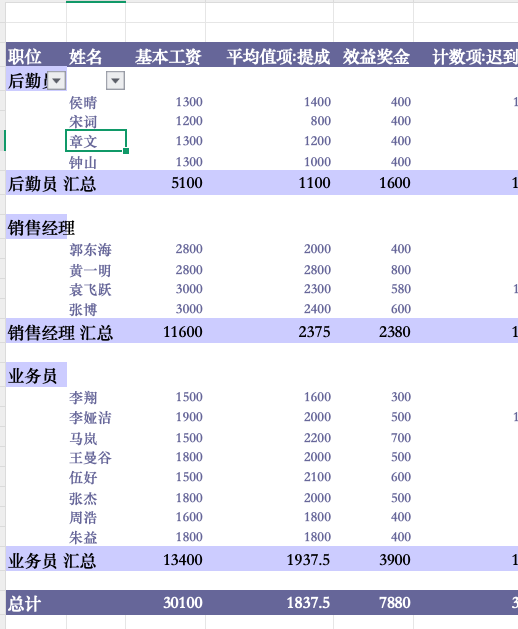Click the 后勤员 汇总 subtotal row label
The image size is (518, 629).
tap(52, 184)
